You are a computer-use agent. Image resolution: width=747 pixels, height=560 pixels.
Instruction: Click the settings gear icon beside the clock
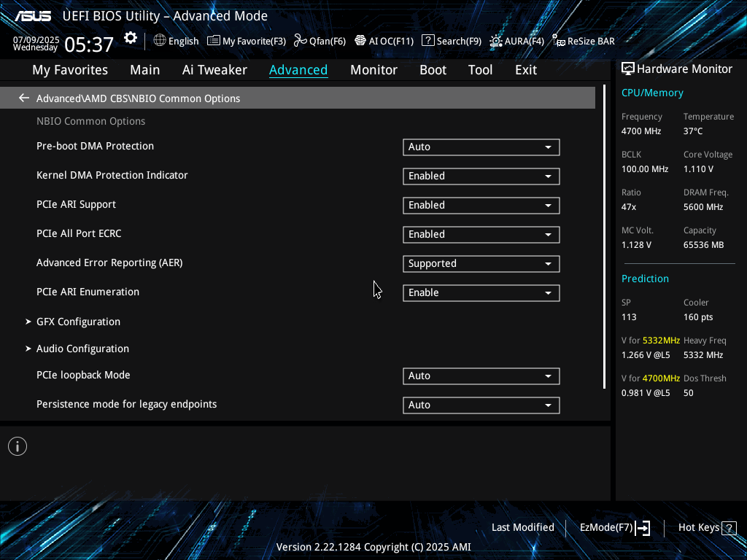pyautogui.click(x=131, y=39)
